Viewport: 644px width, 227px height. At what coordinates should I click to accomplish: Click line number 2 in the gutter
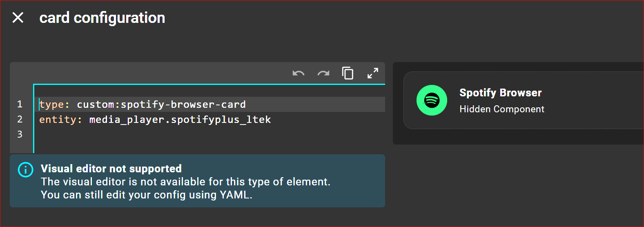pos(20,119)
